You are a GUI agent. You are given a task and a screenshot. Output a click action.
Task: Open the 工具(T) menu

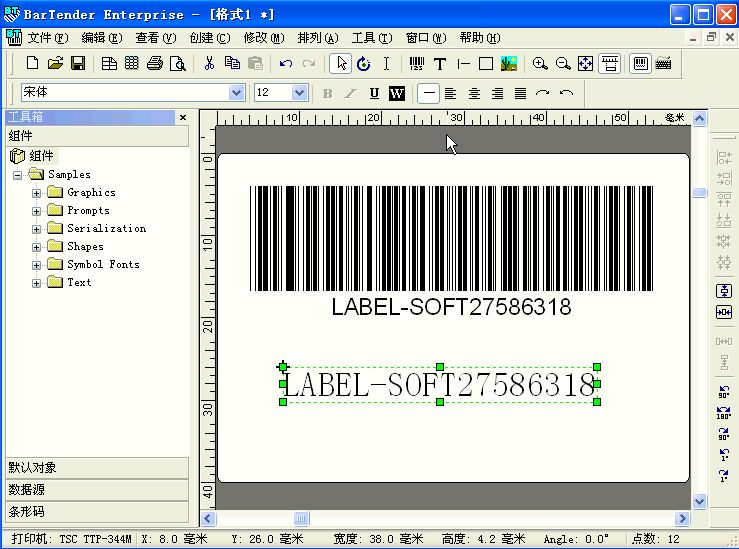tap(372, 38)
